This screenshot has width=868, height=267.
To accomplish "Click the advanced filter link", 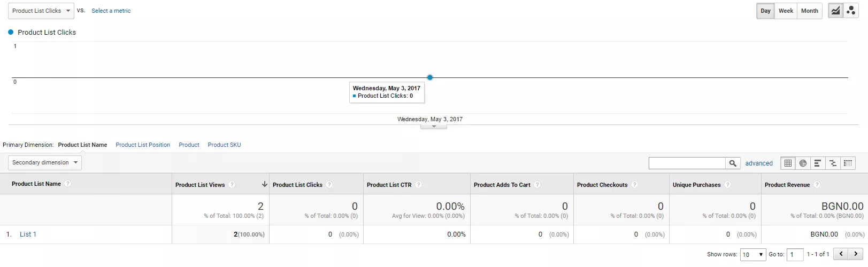I will 759,163.
